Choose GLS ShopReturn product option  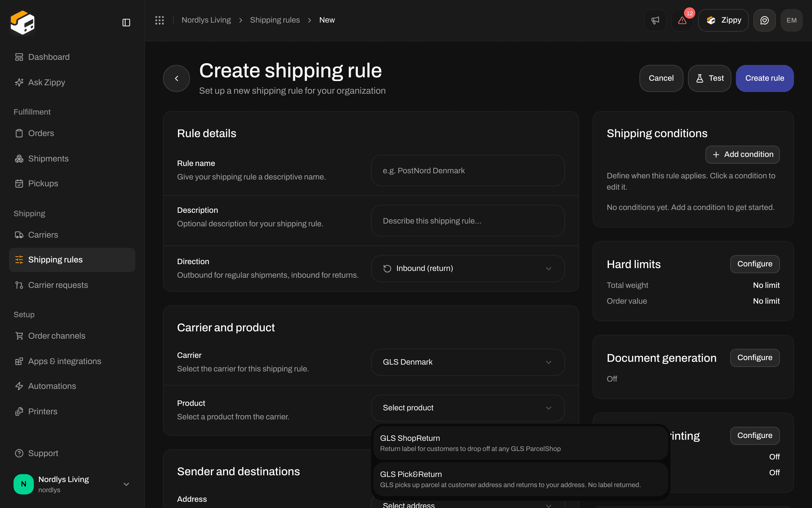[520, 443]
